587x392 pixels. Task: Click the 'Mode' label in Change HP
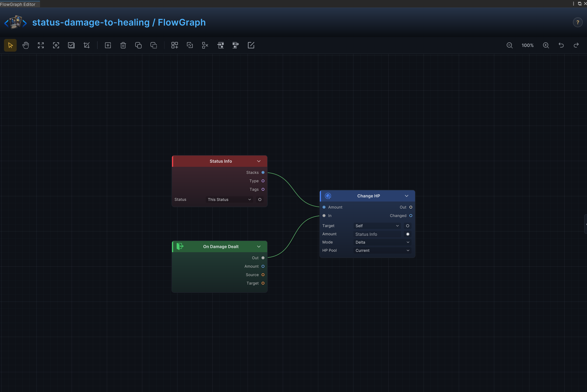pyautogui.click(x=327, y=242)
